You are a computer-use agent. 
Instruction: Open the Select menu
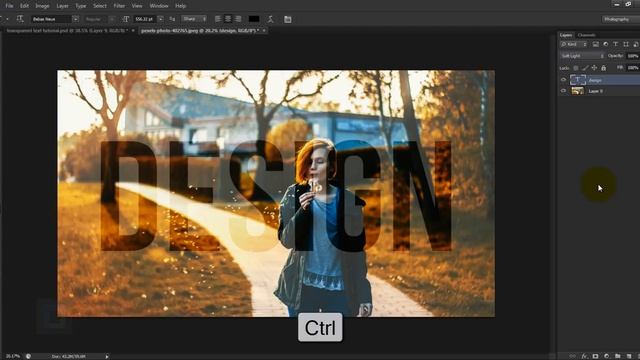[100, 6]
